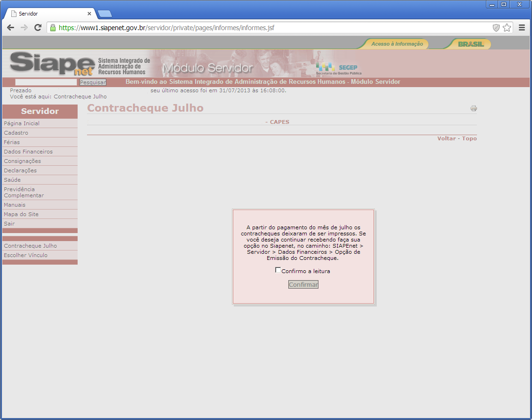Open Dados Financeiros in the sidebar

tap(28, 152)
